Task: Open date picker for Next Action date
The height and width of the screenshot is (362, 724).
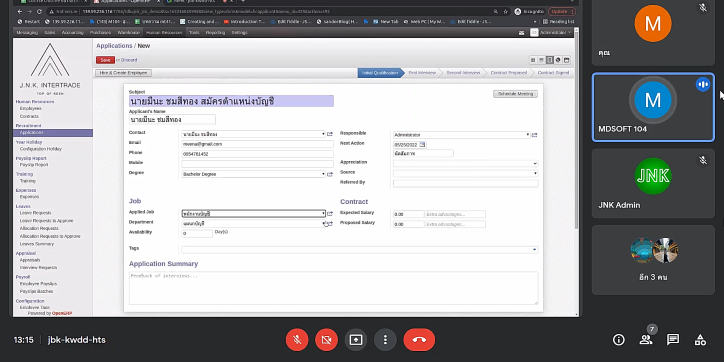Action: coord(422,145)
